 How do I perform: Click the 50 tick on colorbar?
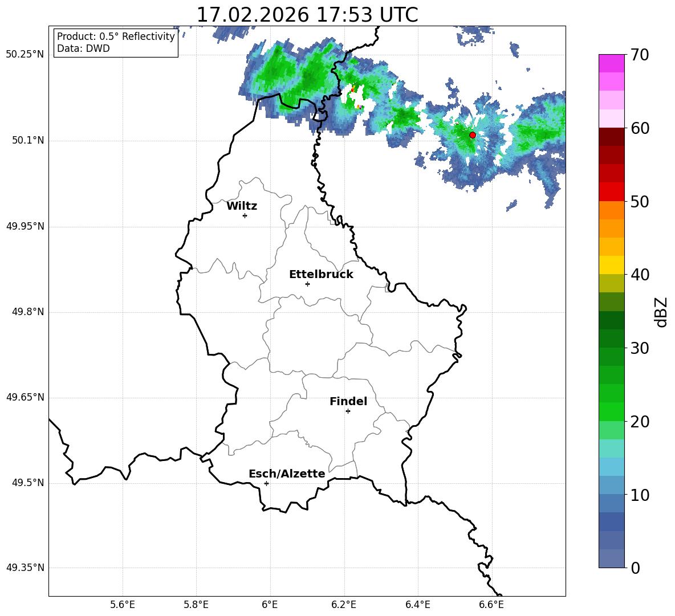tap(640, 202)
